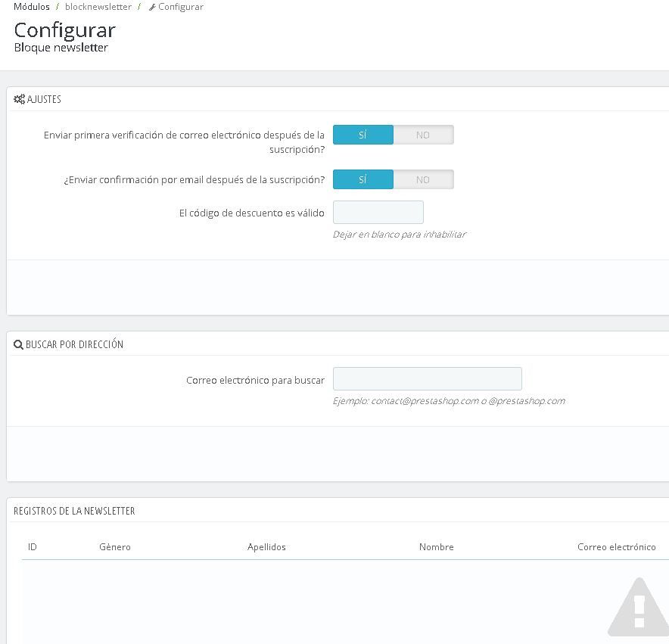669x644 pixels.
Task: Click the grey warning triangle icon
Action: [x=638, y=608]
